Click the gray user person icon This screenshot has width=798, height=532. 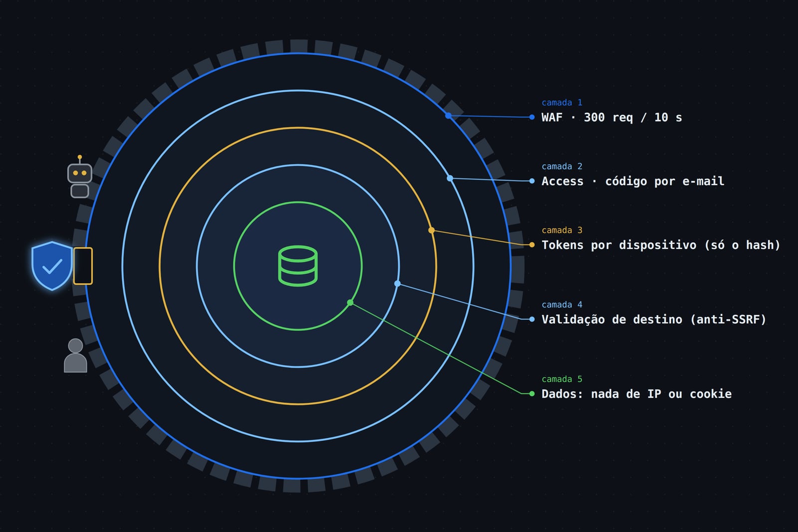click(75, 355)
